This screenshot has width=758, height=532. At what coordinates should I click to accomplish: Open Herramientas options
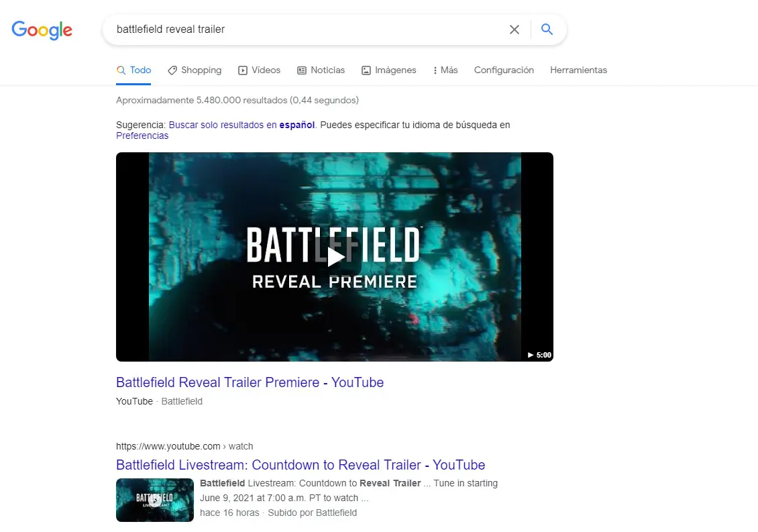coord(578,70)
